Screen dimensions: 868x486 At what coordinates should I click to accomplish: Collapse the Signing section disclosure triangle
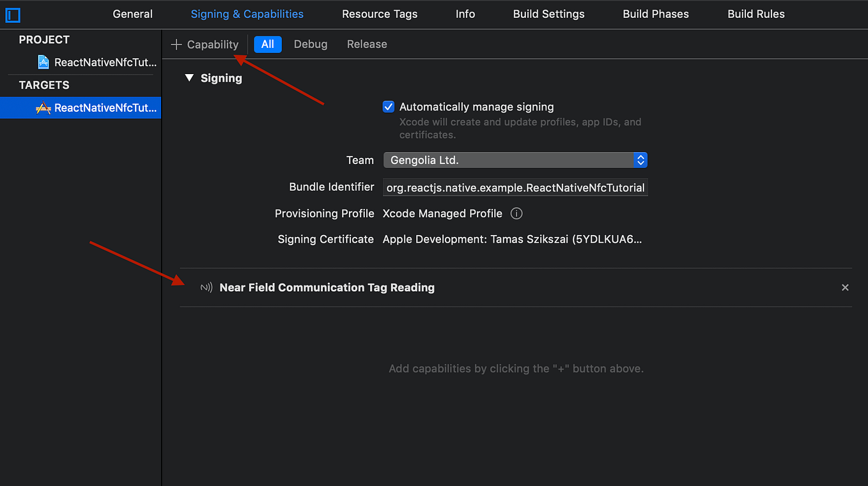189,77
